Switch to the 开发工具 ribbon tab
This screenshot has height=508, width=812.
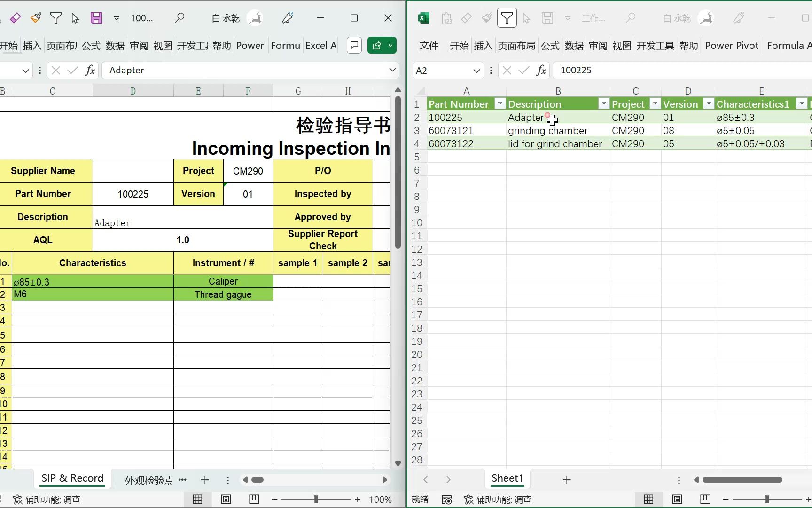655,46
